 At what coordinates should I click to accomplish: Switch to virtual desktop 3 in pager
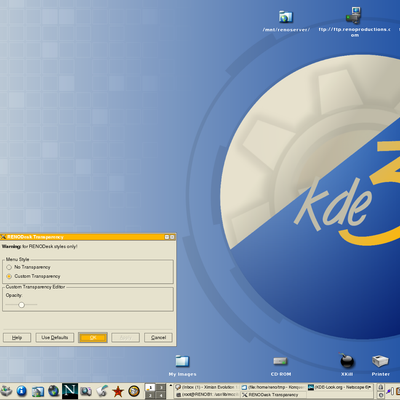161,387
